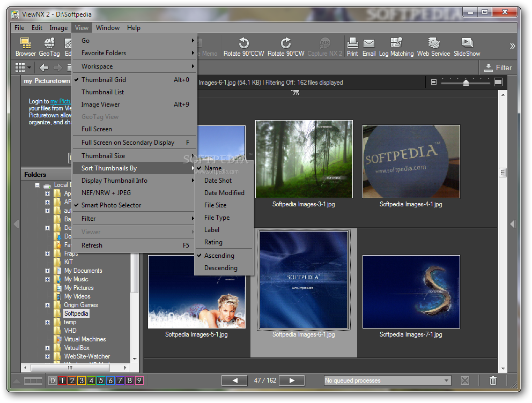Screen dimensions: 532x403
Task: Check Thumbnail Grid view option
Action: (135, 80)
